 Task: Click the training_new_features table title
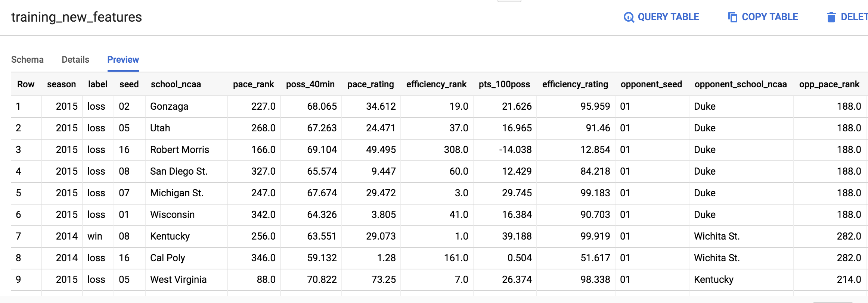click(76, 17)
